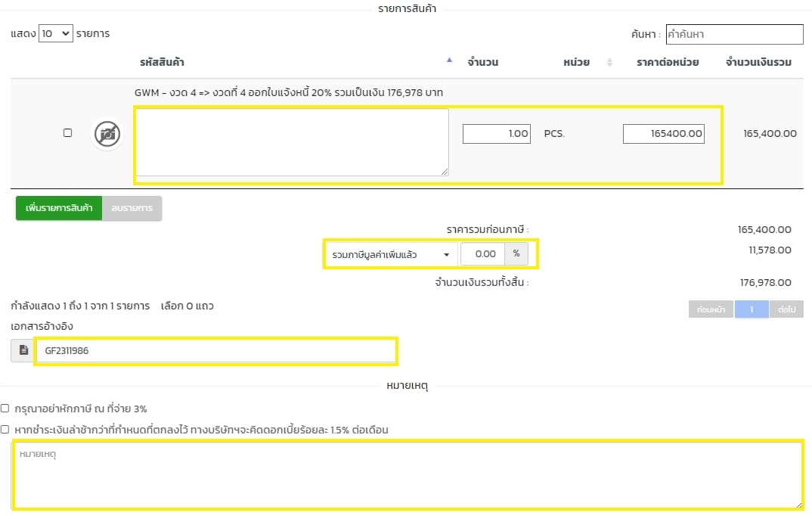Click the percent sign unit button
This screenshot has height=519, width=812.
(x=516, y=254)
